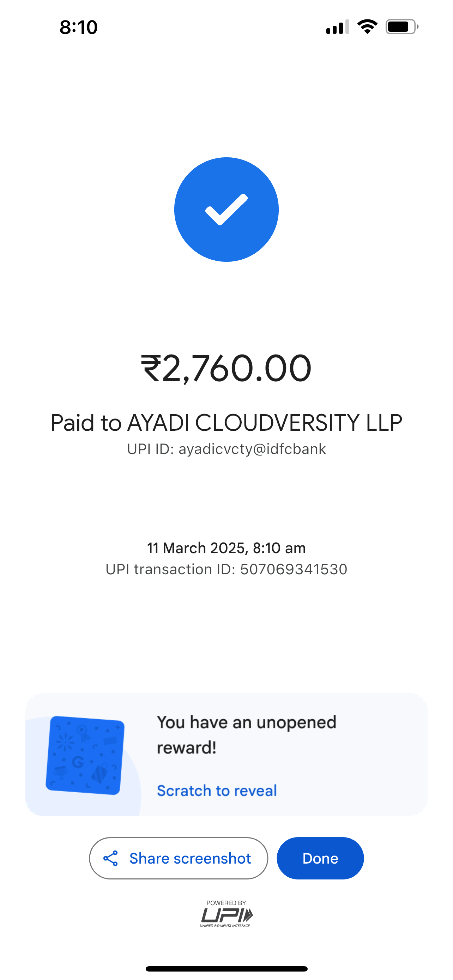Tap the UPI ID ayadicvcty@idfcbank text
The height and width of the screenshot is (980, 453).
point(226,449)
